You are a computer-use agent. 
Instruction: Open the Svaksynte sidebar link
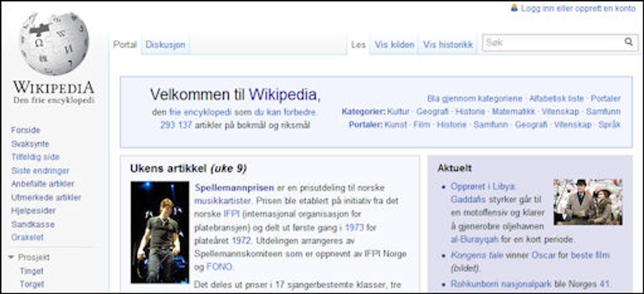30,144
